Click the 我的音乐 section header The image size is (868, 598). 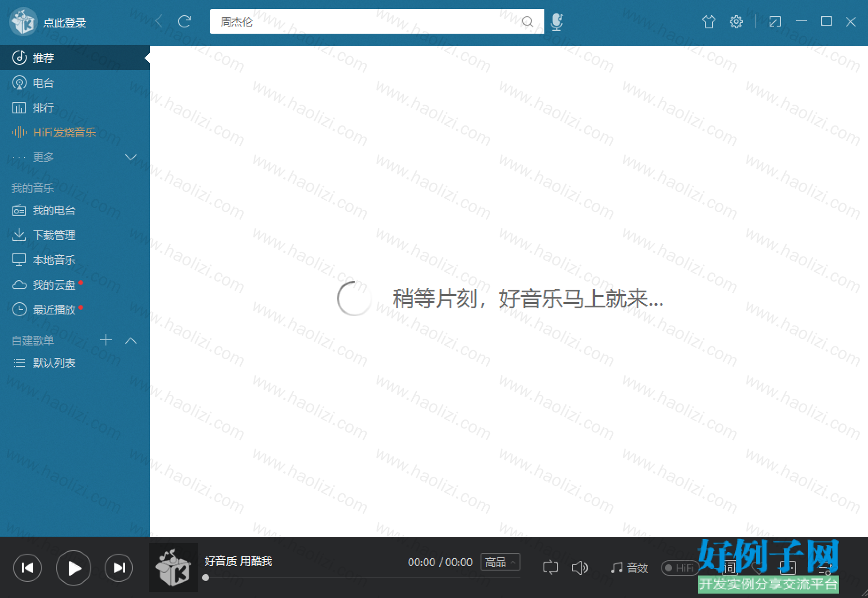[33, 188]
